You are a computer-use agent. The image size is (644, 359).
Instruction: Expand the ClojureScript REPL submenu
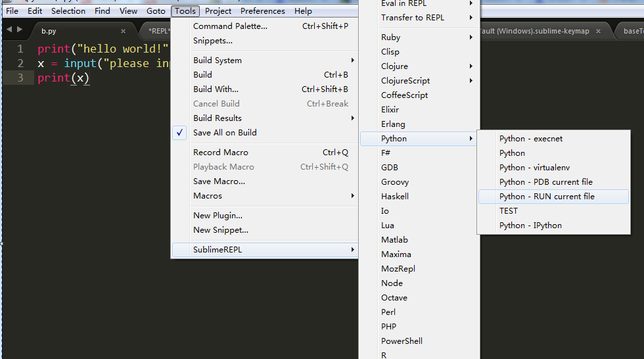(x=419, y=80)
